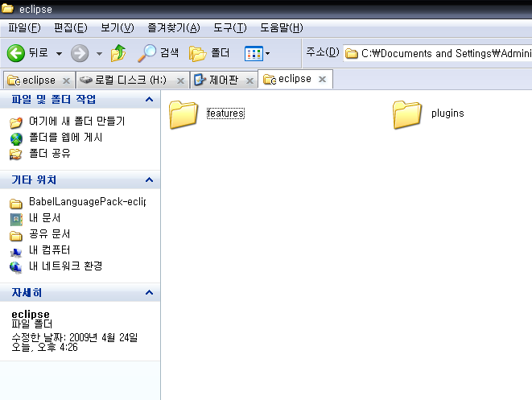Open the 파일(F) menu
Image resolution: width=532 pixels, height=400 pixels.
pyautogui.click(x=24, y=28)
